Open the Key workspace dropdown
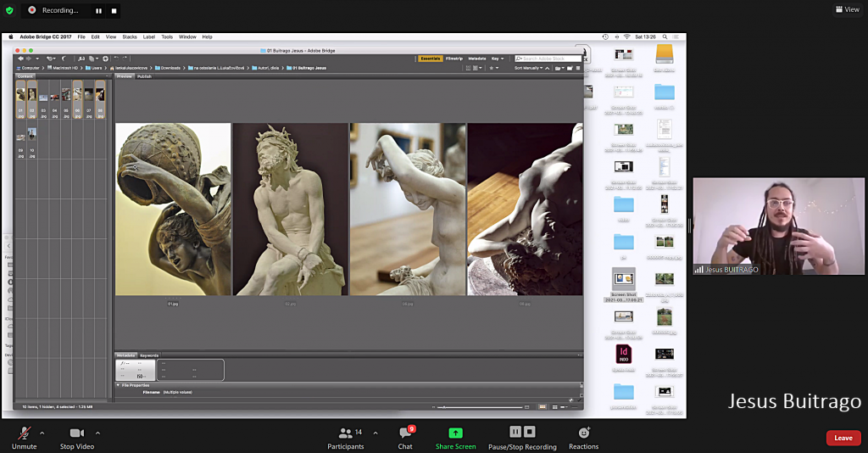The width and height of the screenshot is (868, 453). tap(498, 59)
